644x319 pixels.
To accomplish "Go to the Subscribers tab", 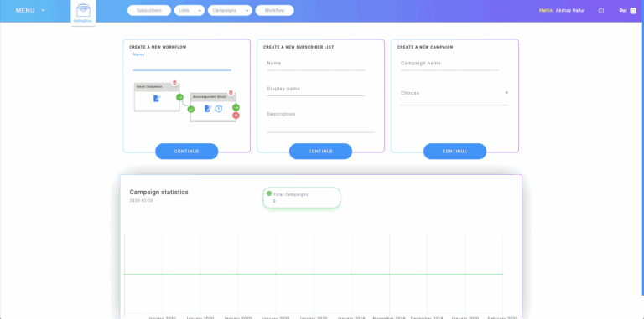I will (149, 10).
